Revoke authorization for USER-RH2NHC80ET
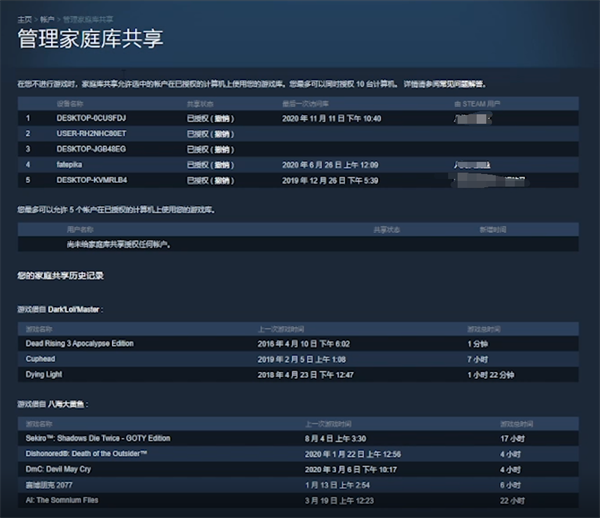 click(x=222, y=134)
